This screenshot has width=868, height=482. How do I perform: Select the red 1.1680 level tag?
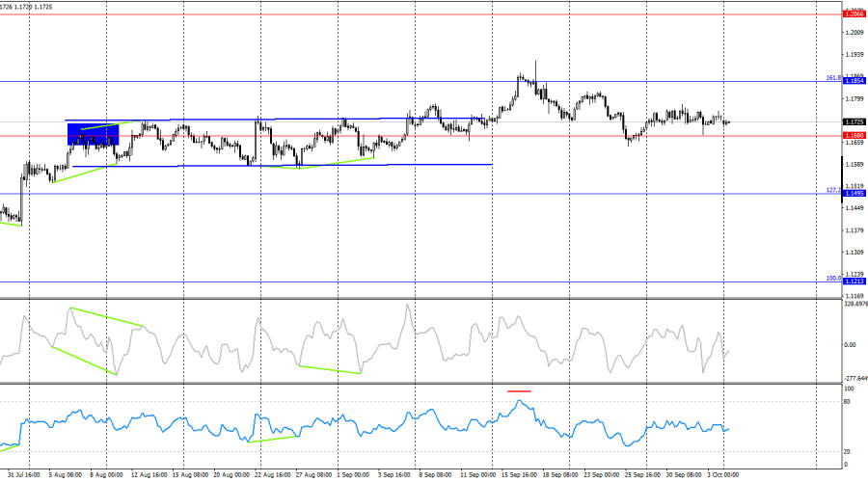pos(854,136)
